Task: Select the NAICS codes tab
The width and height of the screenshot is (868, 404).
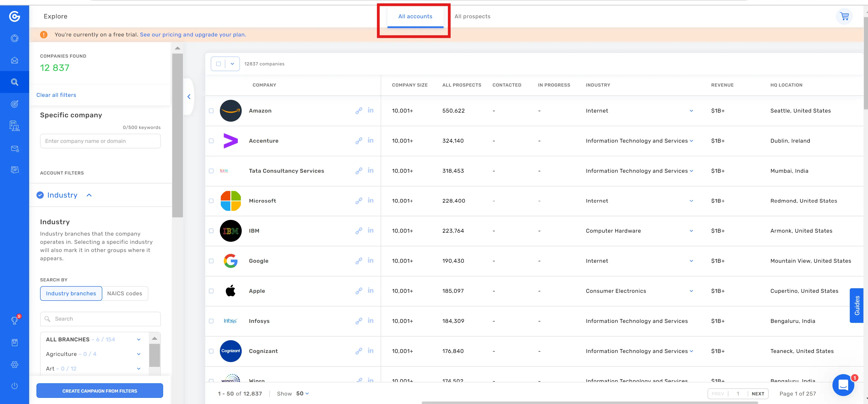Action: (x=124, y=293)
